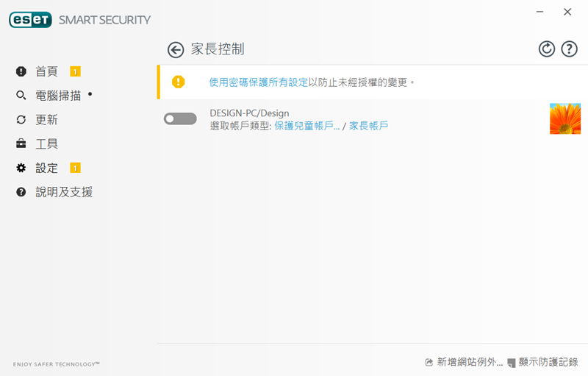
Task: Click the ESET logo
Action: 30,20
